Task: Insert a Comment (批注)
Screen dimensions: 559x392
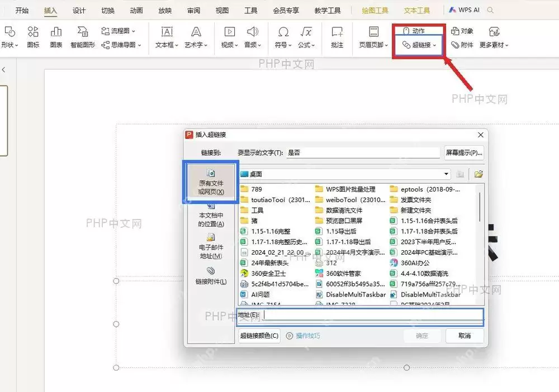Action: [337, 37]
